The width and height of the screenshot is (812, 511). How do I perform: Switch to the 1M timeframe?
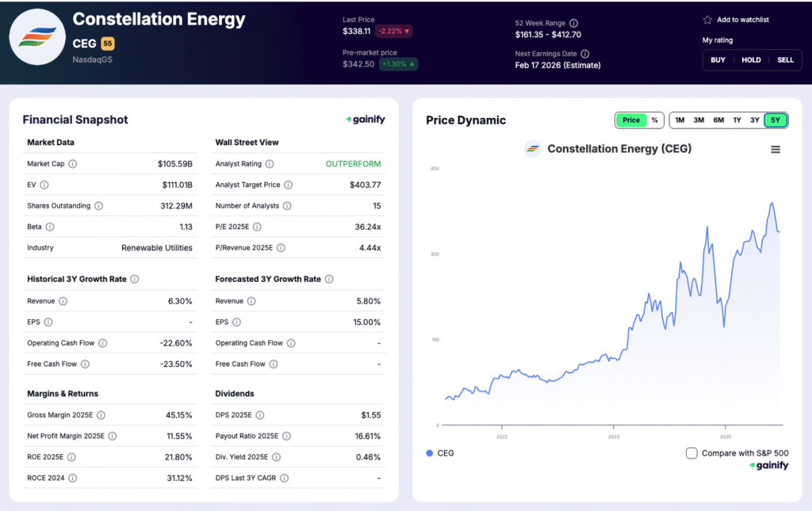[680, 120]
